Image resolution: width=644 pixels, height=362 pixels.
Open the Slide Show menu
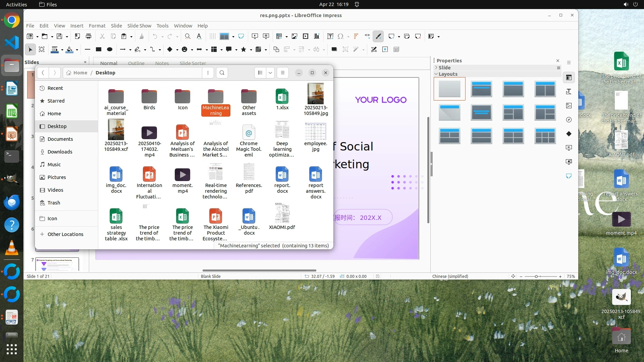(x=139, y=26)
